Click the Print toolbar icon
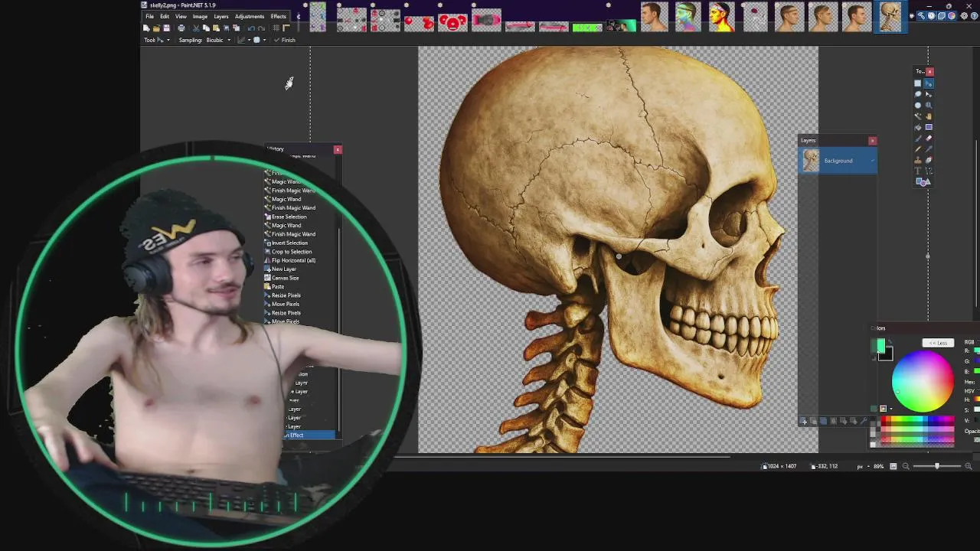Screen dimensions: 980x551 click(181, 28)
